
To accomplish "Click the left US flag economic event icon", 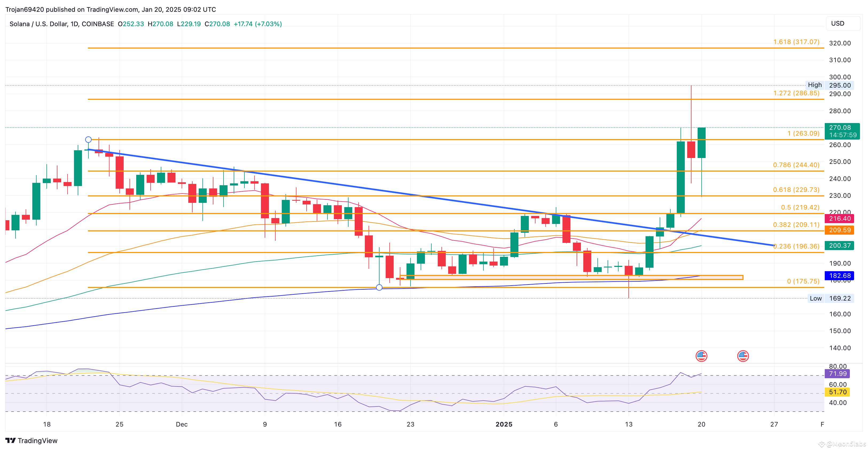I will (x=702, y=356).
